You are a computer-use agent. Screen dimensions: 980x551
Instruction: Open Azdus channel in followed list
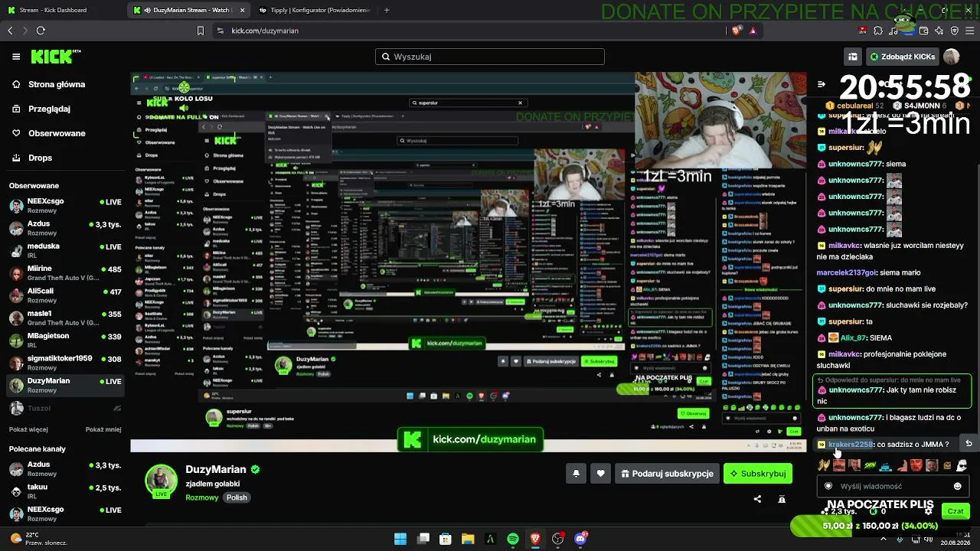(65, 227)
